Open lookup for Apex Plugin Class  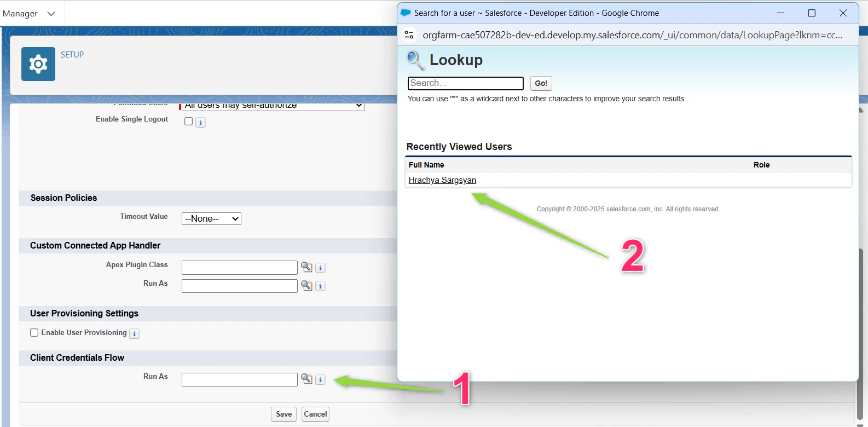tap(306, 267)
